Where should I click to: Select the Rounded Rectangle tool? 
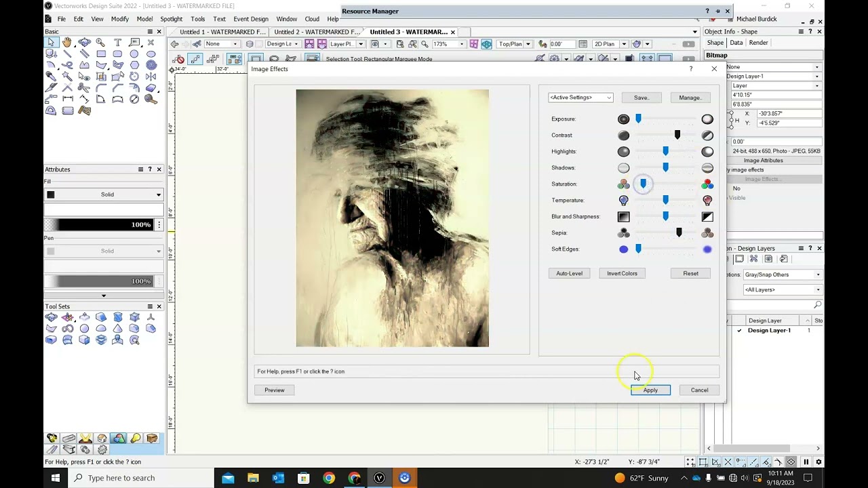pos(117,54)
